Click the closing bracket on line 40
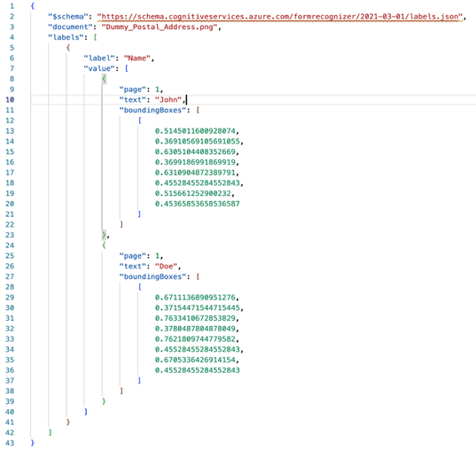 (86, 412)
